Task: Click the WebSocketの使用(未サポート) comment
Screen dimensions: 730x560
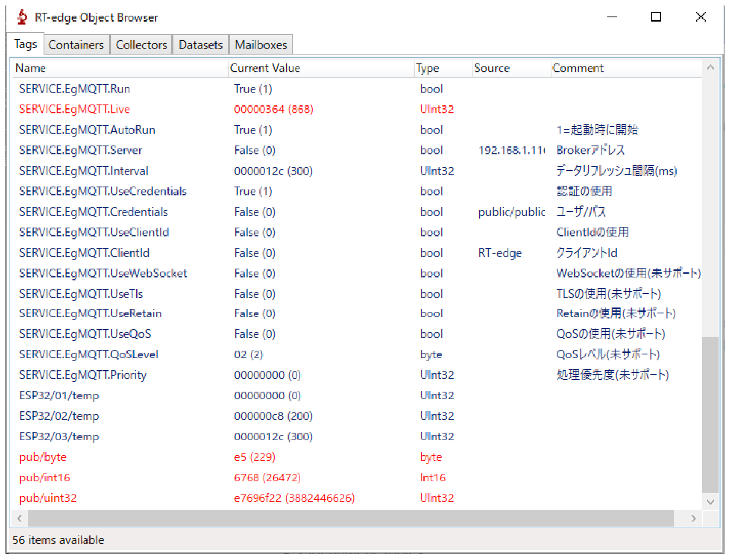Action: (x=628, y=273)
